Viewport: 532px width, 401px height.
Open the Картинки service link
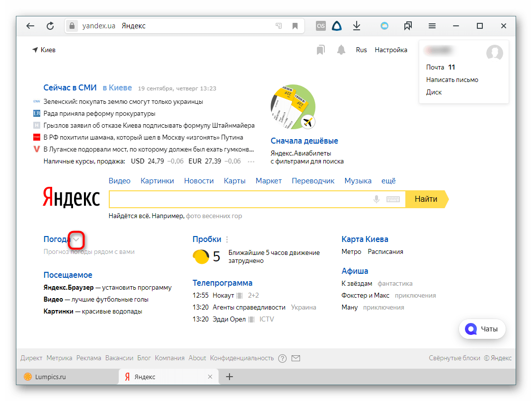click(x=157, y=181)
